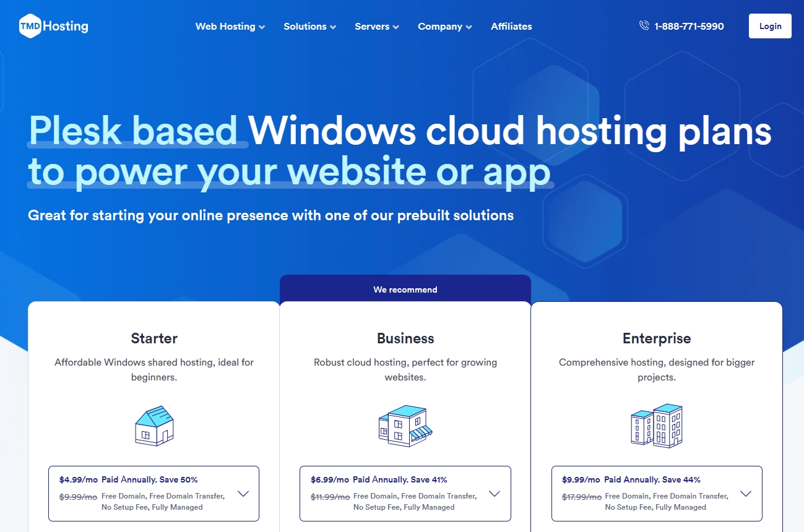
Task: Click the TMD Hosting logo
Action: 53,26
